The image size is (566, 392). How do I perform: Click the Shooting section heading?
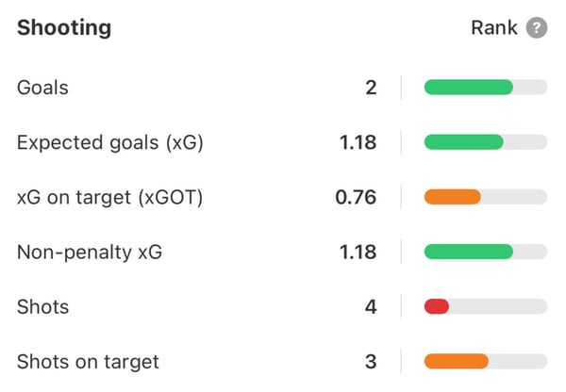64,27
